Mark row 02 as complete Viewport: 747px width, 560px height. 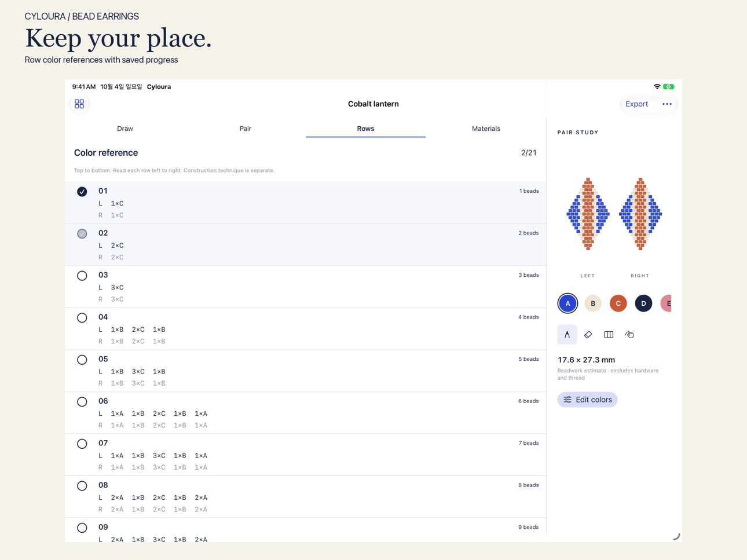coord(82,234)
